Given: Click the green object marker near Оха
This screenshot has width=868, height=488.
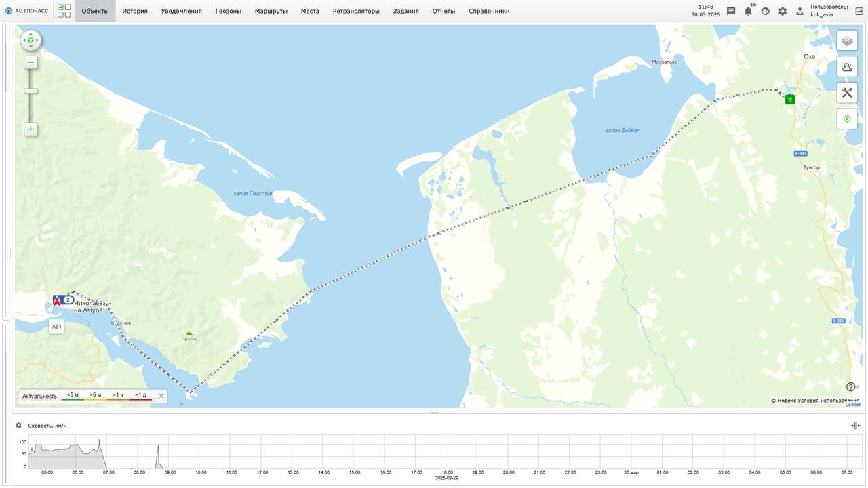Looking at the screenshot, I should (790, 100).
